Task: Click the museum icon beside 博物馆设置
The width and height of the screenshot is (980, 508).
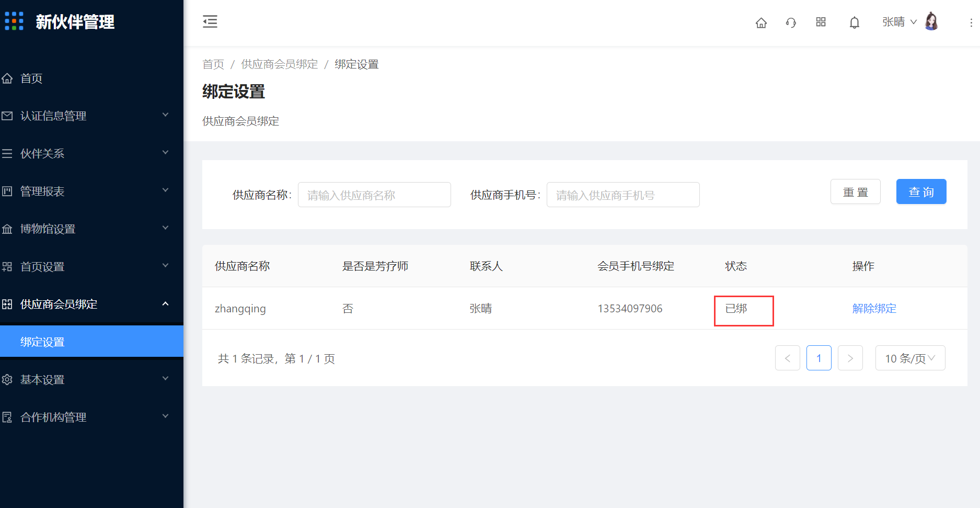Action: click(7, 229)
